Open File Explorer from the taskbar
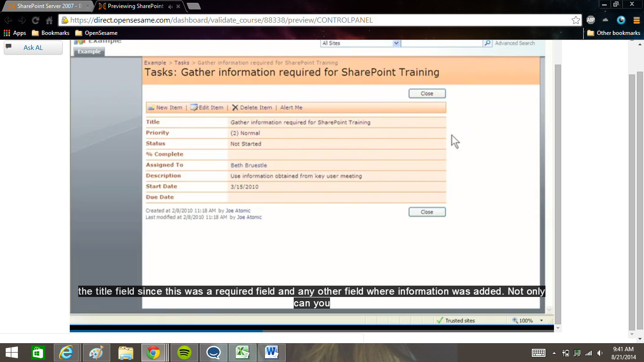This screenshot has height=362, width=644. (125, 353)
